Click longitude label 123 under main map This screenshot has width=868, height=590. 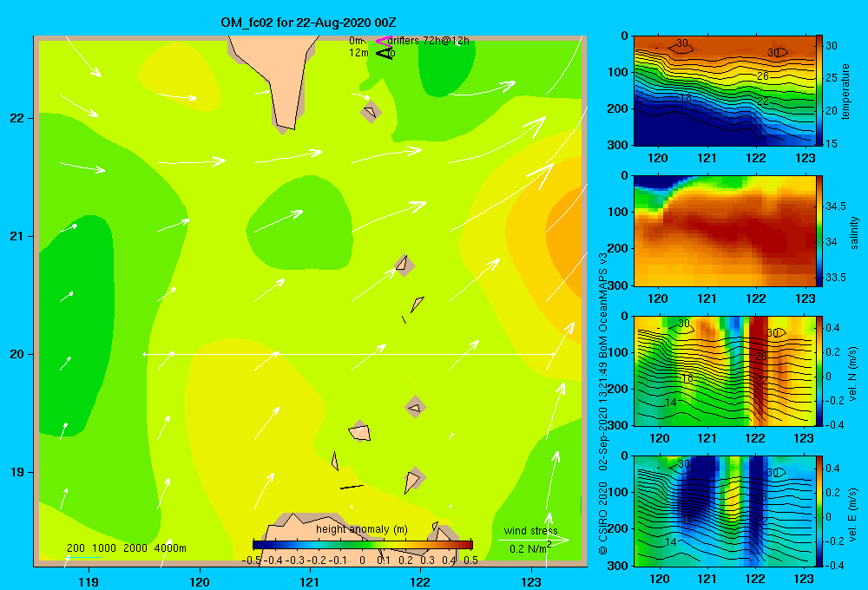coord(531,581)
